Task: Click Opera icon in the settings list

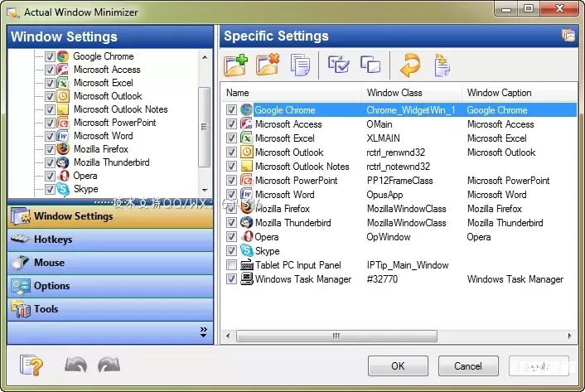Action: (247, 236)
